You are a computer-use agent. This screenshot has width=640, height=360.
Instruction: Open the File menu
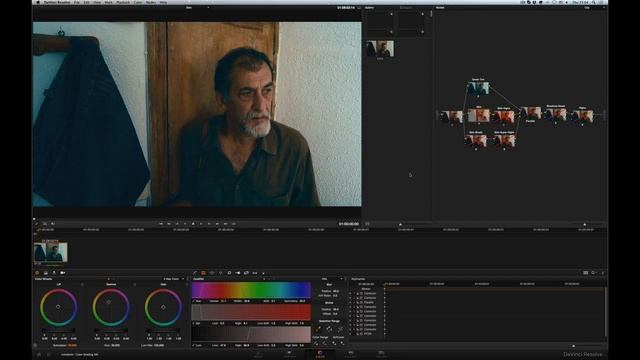(77, 2)
